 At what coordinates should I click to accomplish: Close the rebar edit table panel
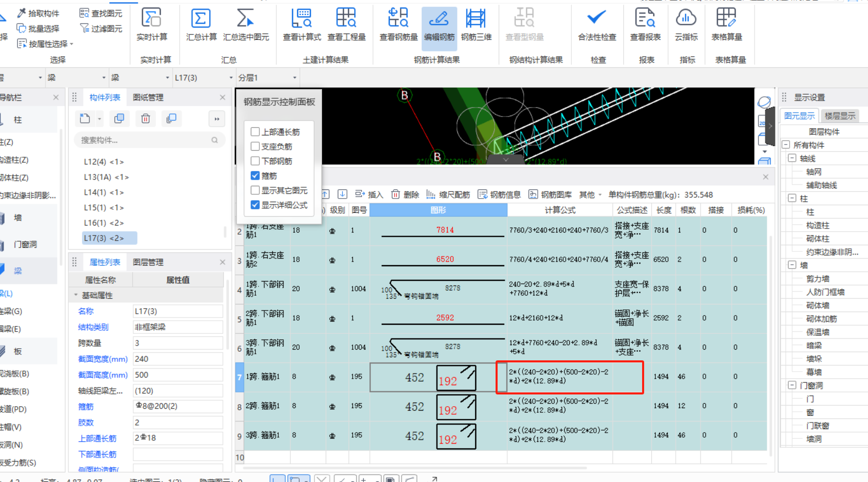click(x=766, y=177)
